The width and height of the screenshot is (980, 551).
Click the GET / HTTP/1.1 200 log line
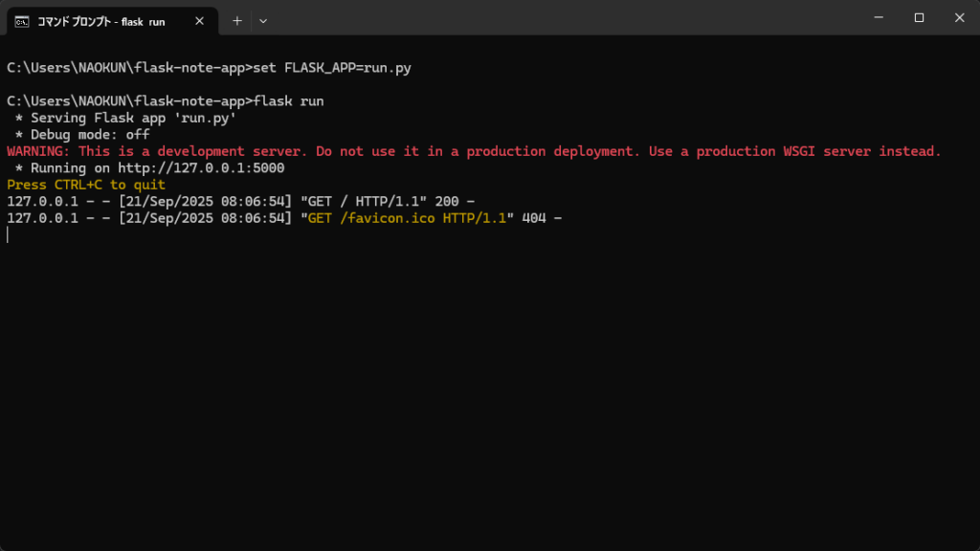click(x=240, y=201)
